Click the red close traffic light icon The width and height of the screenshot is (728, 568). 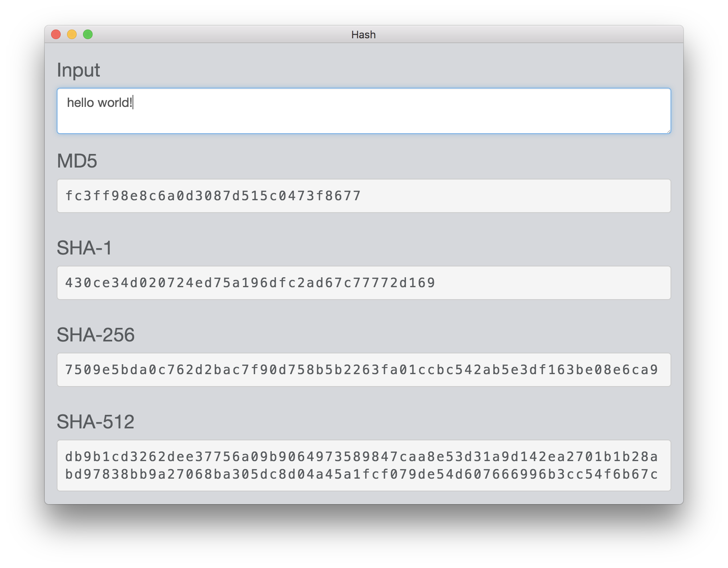pyautogui.click(x=56, y=34)
